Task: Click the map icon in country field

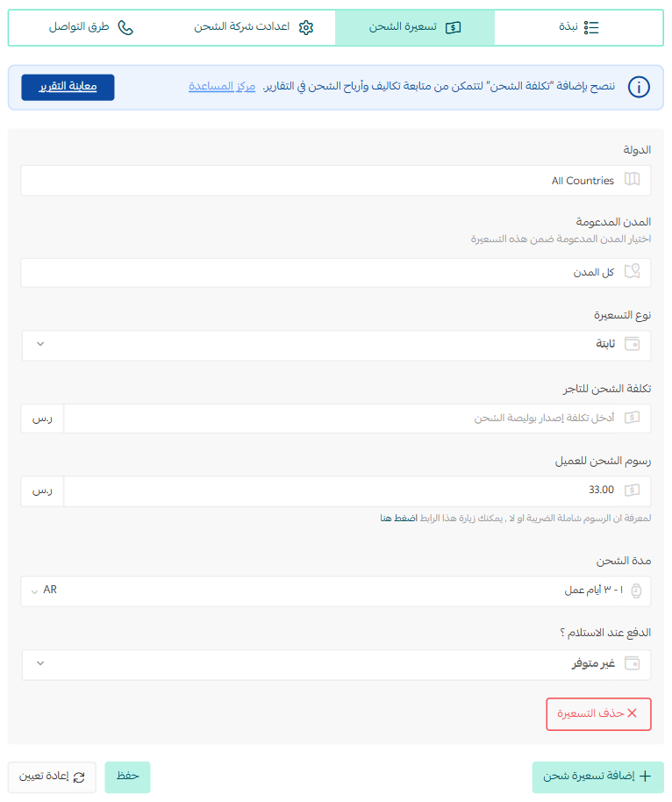Action: 633,180
